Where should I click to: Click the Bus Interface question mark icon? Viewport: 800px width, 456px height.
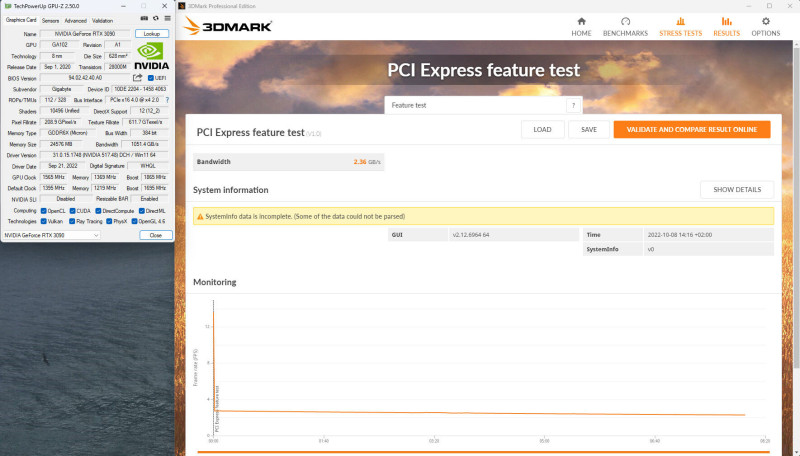[167, 100]
